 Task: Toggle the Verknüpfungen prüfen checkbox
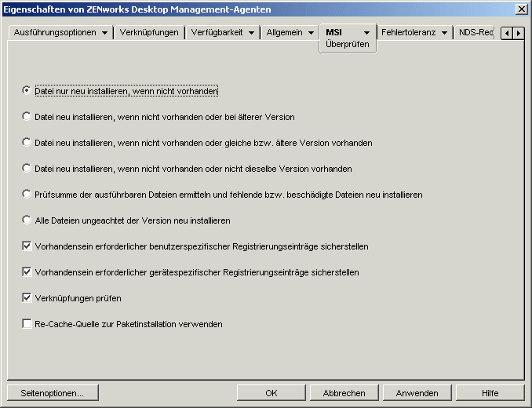click(27, 298)
